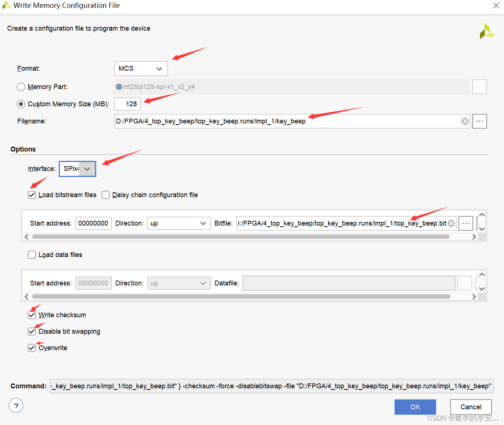Click the Custom Memory Size input field

[x=128, y=104]
